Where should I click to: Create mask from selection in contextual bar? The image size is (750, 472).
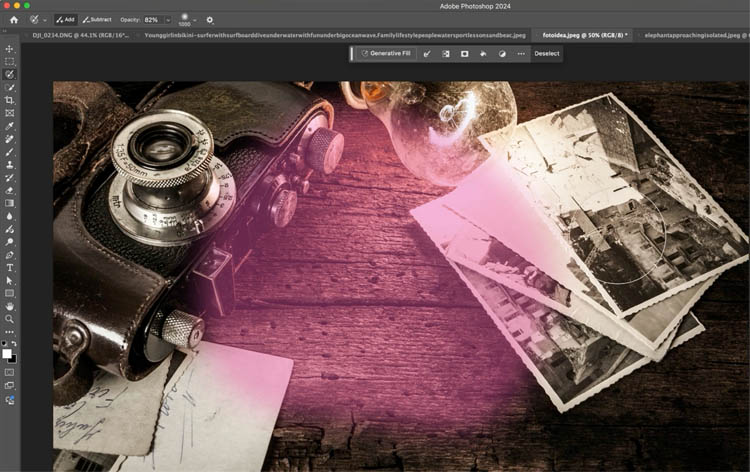click(464, 54)
